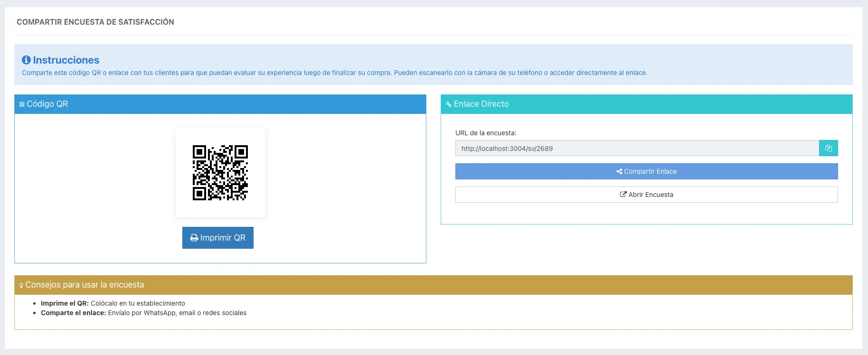The height and width of the screenshot is (355, 868).
Task: Click the Compartir Encuesta de Satisfacción title
Action: point(95,22)
